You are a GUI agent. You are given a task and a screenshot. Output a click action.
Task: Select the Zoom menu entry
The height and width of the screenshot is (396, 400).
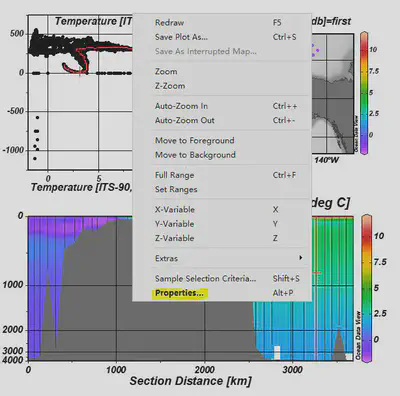222,71
